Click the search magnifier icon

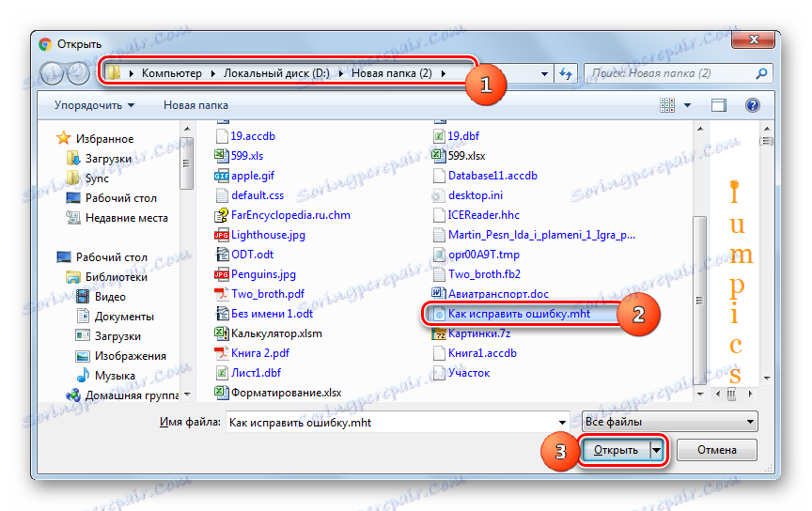(x=761, y=73)
